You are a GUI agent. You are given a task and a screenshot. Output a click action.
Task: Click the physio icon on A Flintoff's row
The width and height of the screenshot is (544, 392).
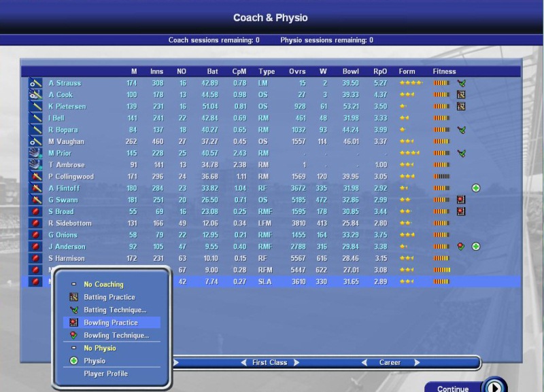pos(476,188)
